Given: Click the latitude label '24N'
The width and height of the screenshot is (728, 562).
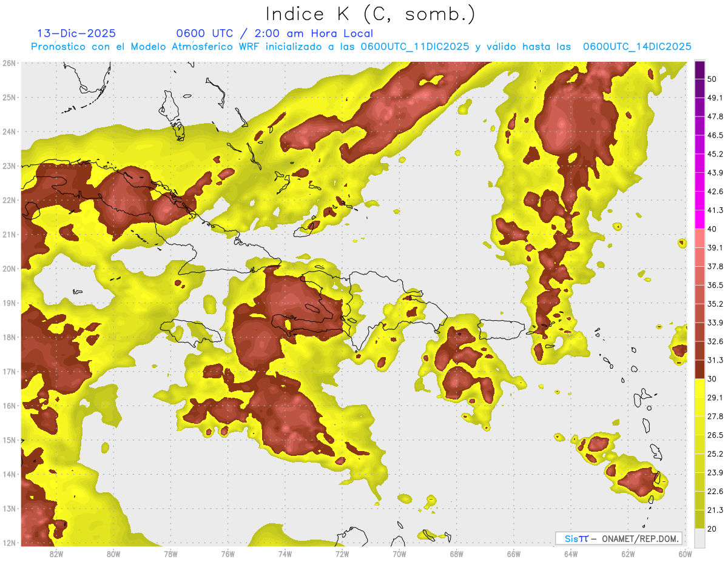Looking at the screenshot, I should (9, 132).
